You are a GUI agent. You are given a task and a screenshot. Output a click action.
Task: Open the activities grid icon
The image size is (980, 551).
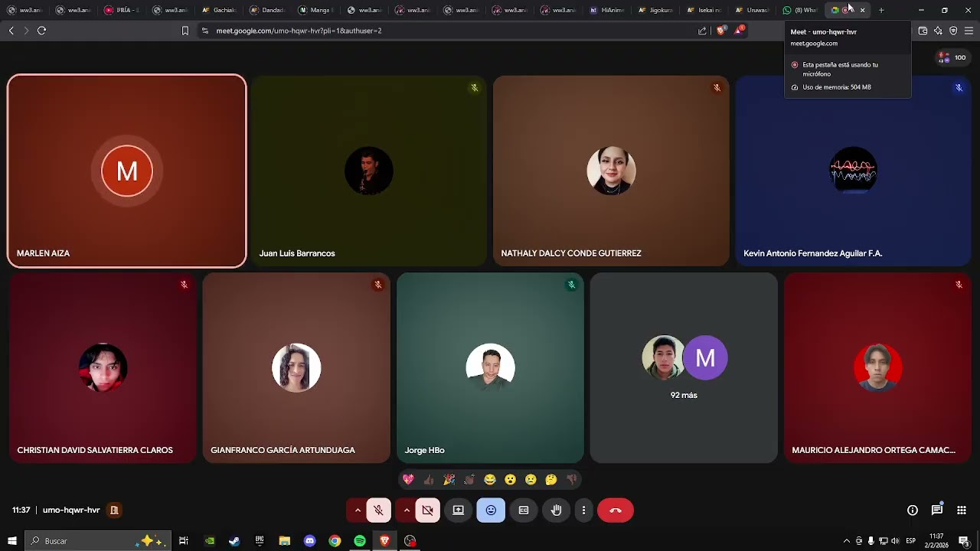(962, 510)
